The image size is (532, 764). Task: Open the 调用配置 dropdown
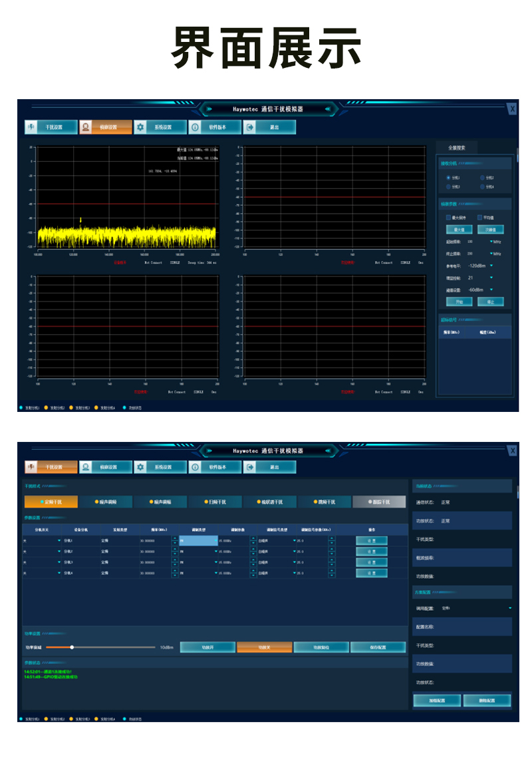click(x=510, y=608)
